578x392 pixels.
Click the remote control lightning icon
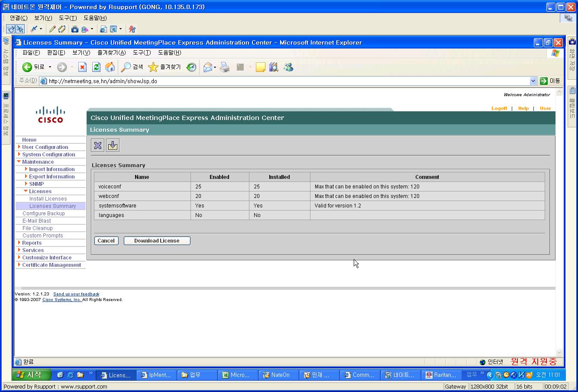click(x=132, y=29)
